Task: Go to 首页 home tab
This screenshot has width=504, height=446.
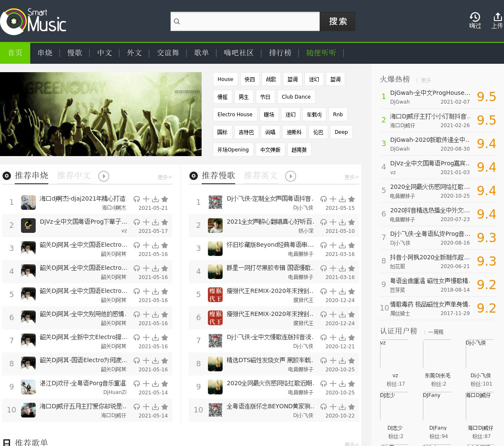Action: [x=15, y=53]
